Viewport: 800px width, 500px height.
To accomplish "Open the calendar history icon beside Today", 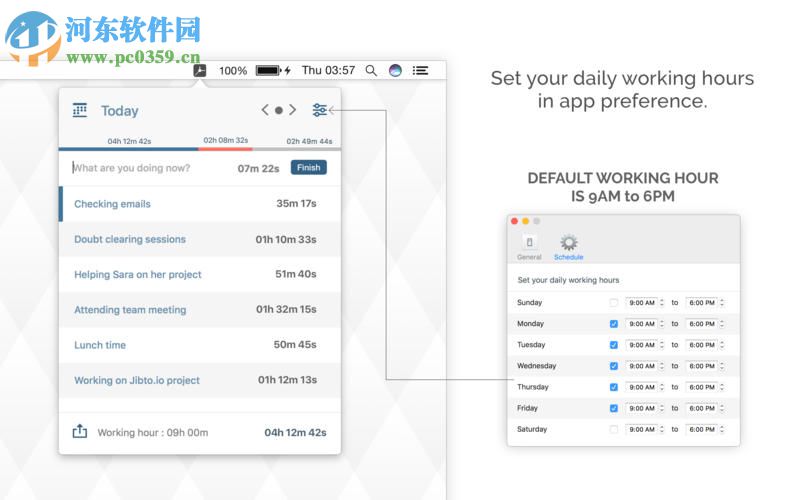I will tap(80, 110).
